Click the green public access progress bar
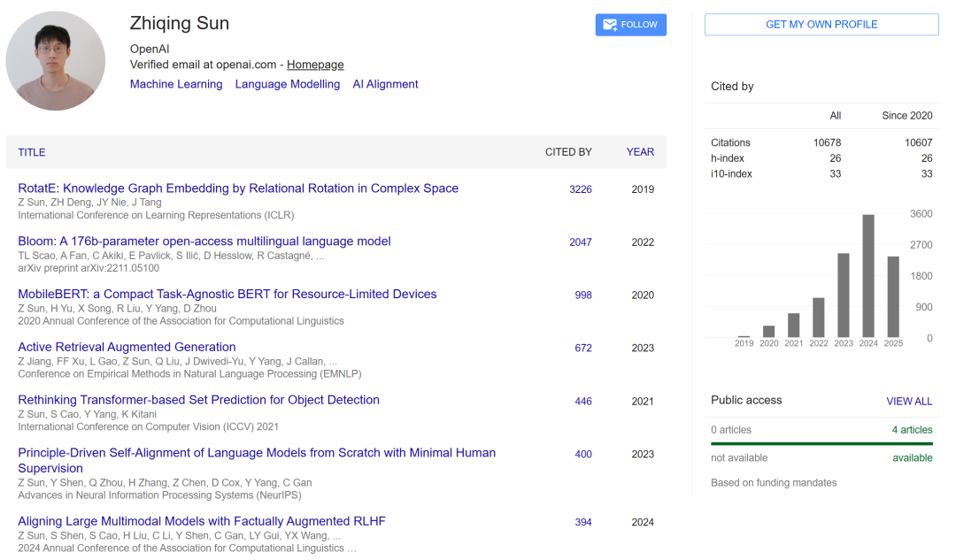The width and height of the screenshot is (956, 560). pyautogui.click(x=821, y=444)
